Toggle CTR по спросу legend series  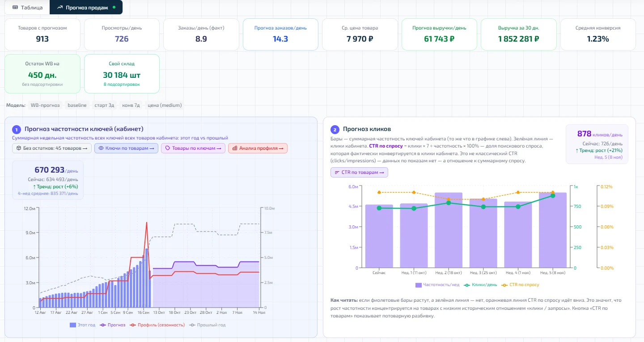[521, 285]
